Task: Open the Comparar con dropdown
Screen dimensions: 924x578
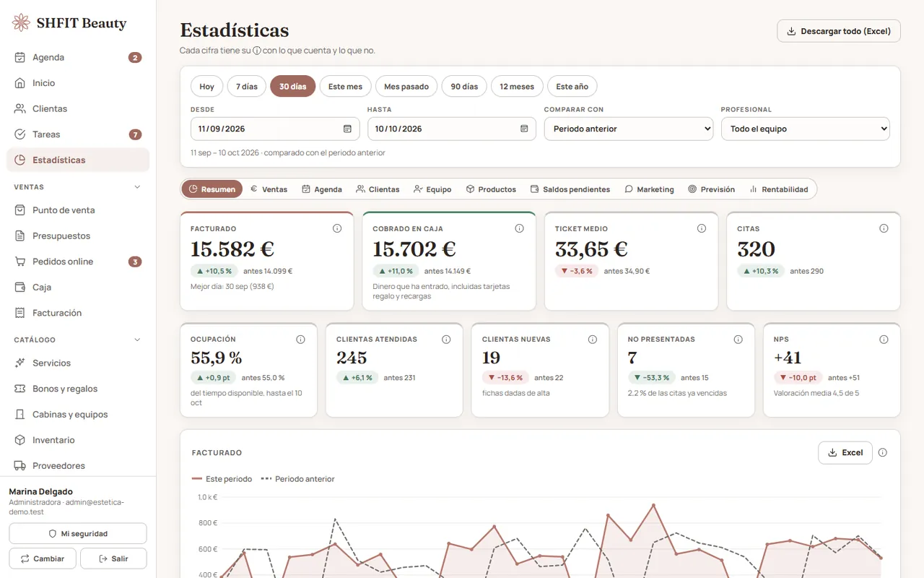Action: [629, 129]
